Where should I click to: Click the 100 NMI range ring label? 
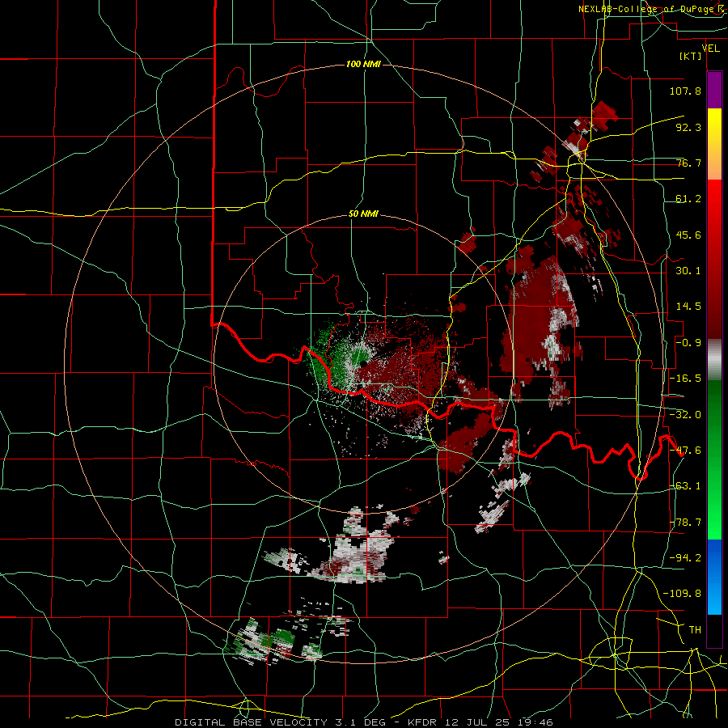tap(363, 64)
